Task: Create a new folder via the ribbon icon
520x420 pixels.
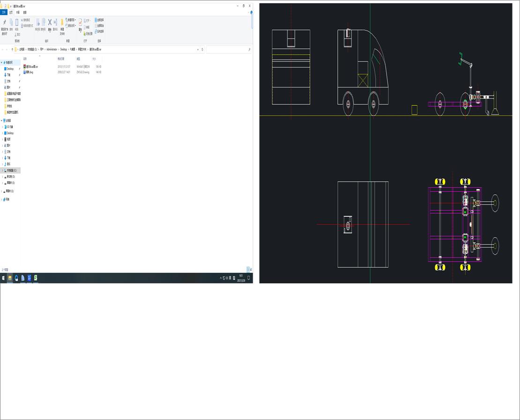Action: click(x=62, y=22)
